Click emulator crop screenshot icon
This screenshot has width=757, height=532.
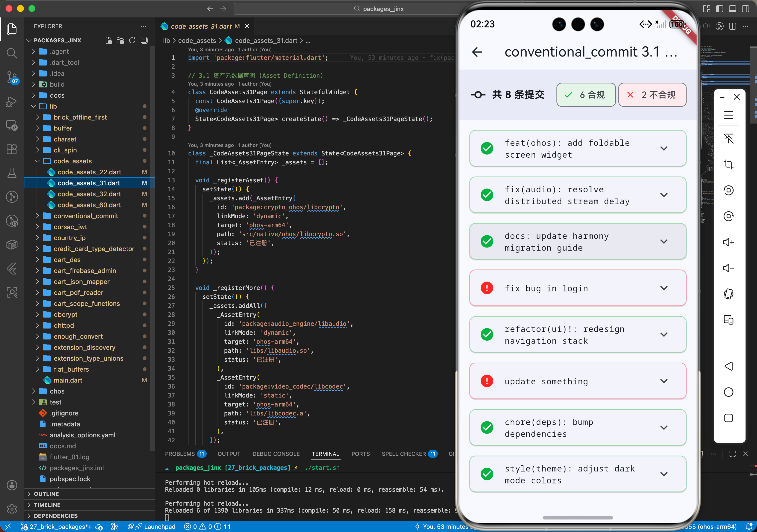[728, 164]
